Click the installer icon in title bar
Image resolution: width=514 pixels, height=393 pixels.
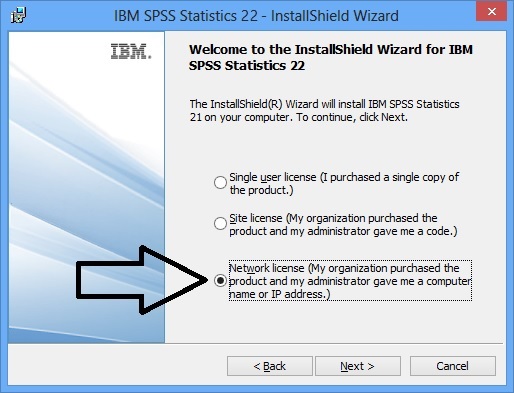click(x=18, y=15)
